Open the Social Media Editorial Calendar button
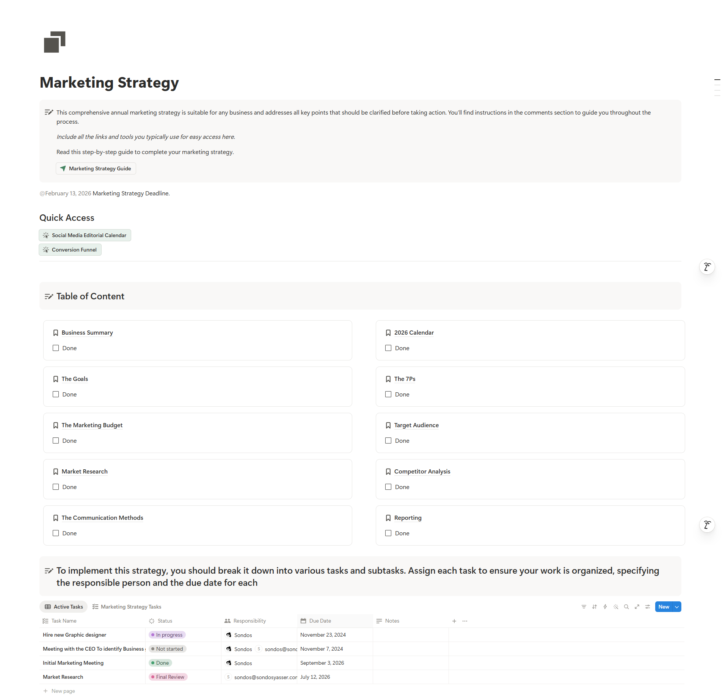 click(85, 235)
